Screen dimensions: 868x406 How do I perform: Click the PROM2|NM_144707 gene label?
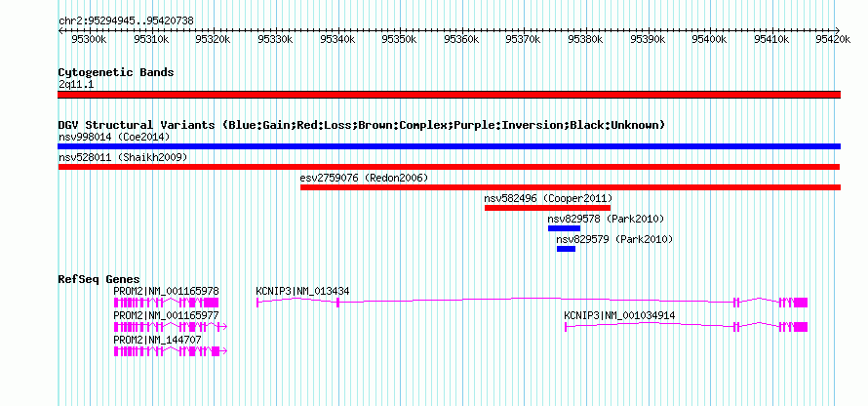pos(157,340)
